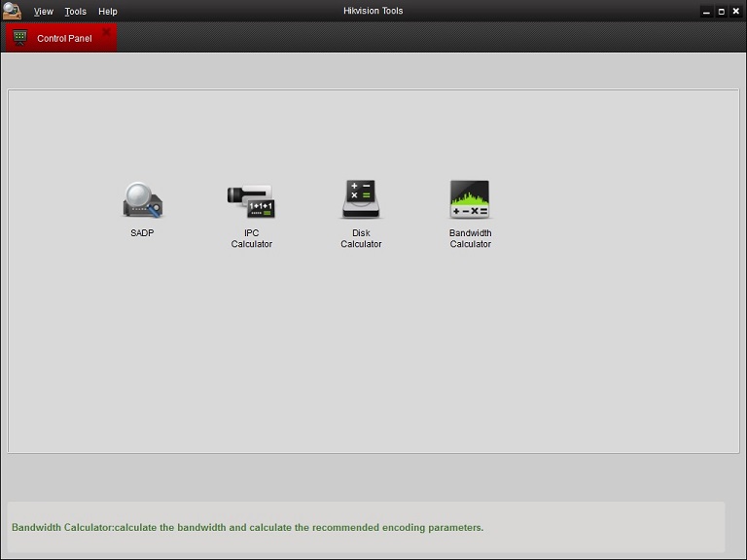Open the View menu
The width and height of the screenshot is (747, 560).
(44, 12)
